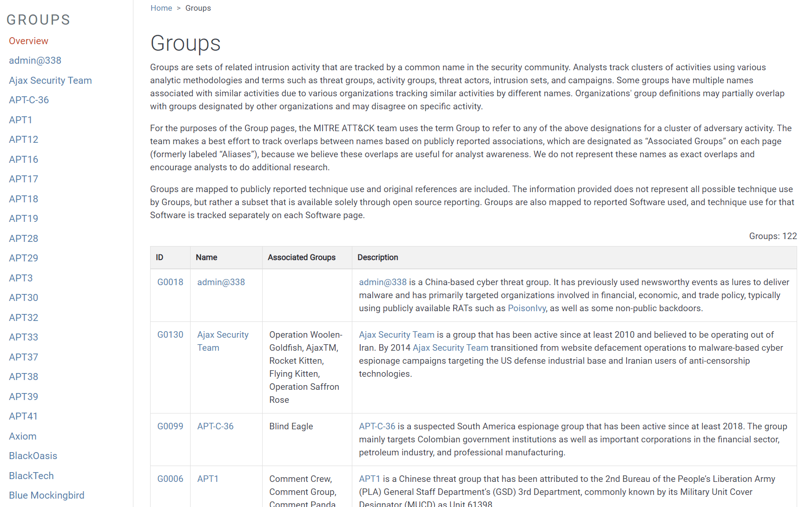Open APT41 sidebar link

coord(23,416)
